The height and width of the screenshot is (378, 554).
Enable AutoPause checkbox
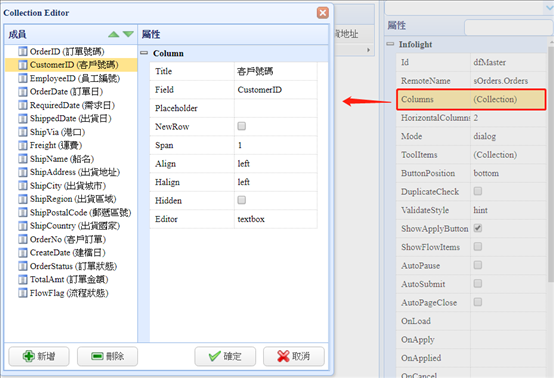(x=478, y=265)
